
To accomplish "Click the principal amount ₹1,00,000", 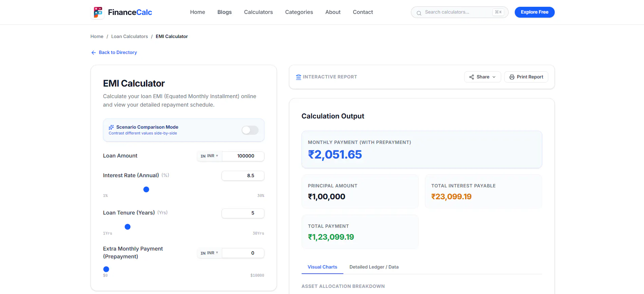I will pos(326,197).
